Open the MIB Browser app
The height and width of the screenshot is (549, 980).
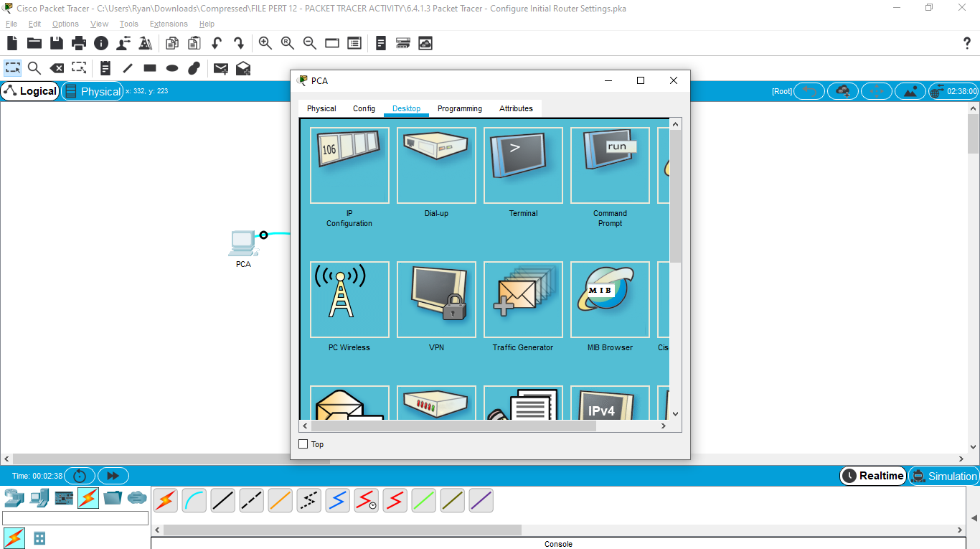(x=610, y=299)
